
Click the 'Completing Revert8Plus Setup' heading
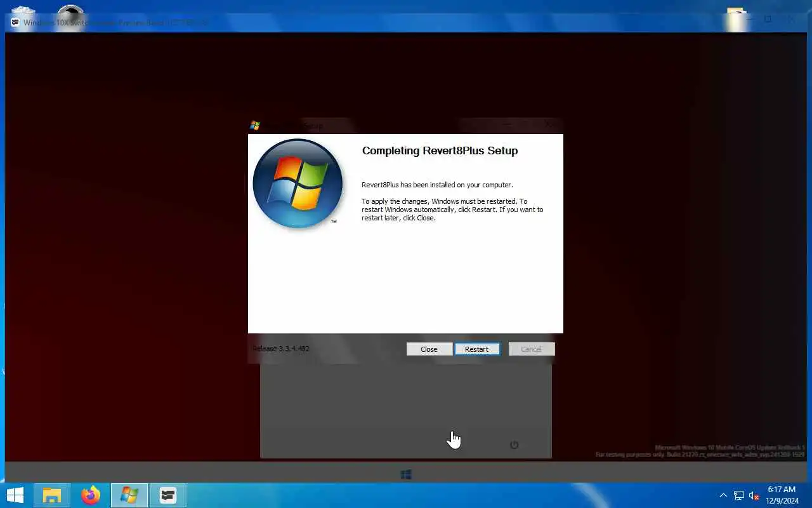pos(440,151)
